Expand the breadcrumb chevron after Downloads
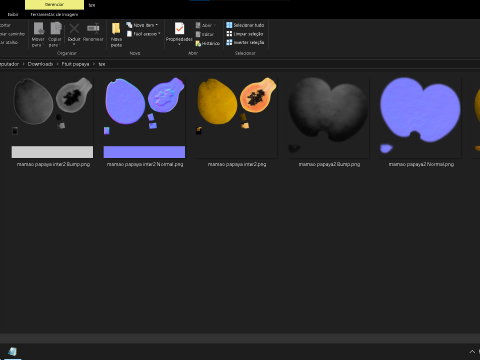Screen dimensions: 480x360 57,64
